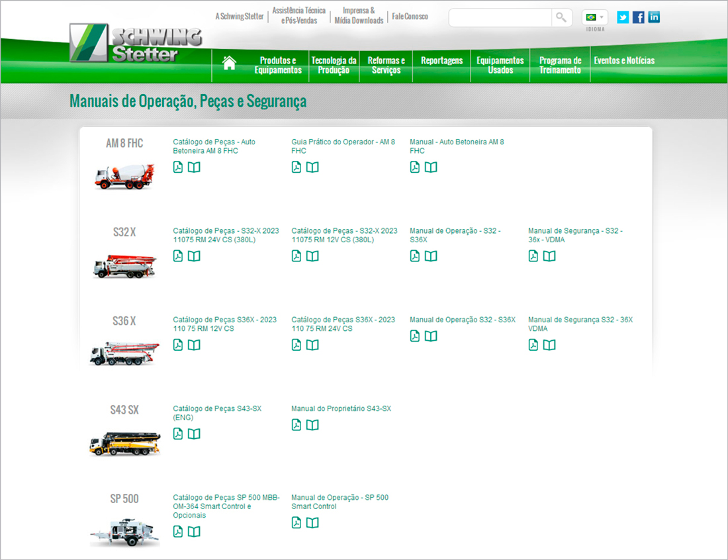This screenshot has width=728, height=560.
Task: Download PDF of Catálogo de Peças AM 8 FHC
Action: pyautogui.click(x=178, y=167)
